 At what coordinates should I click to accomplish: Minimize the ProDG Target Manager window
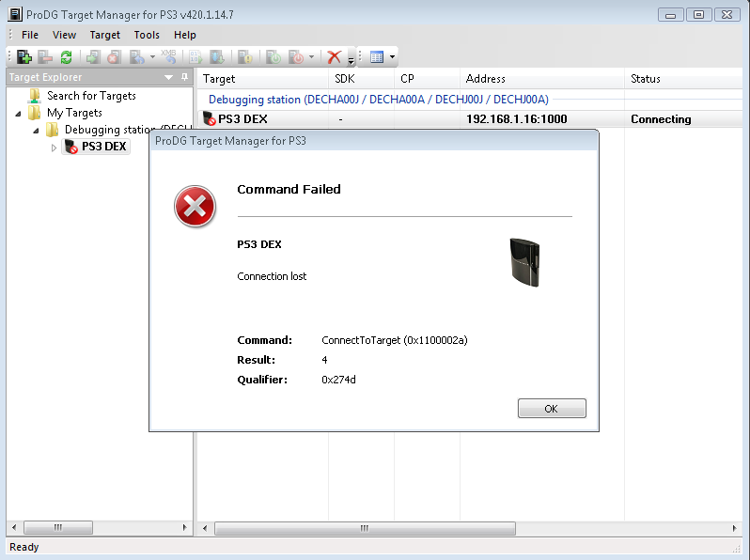pos(671,15)
